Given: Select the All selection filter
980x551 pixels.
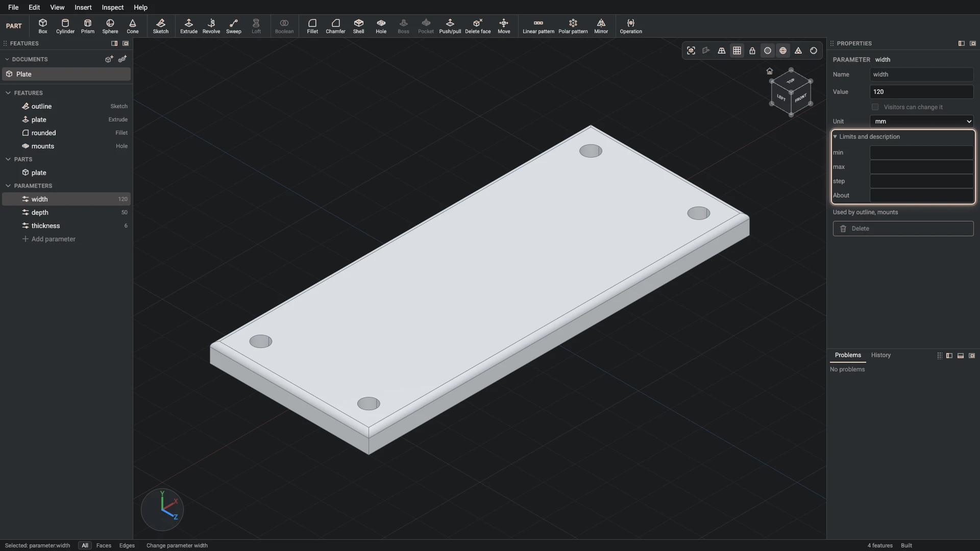Looking at the screenshot, I should (85, 545).
